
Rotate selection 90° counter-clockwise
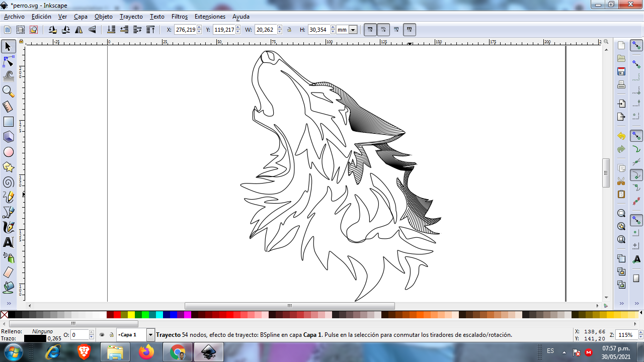pyautogui.click(x=53, y=30)
